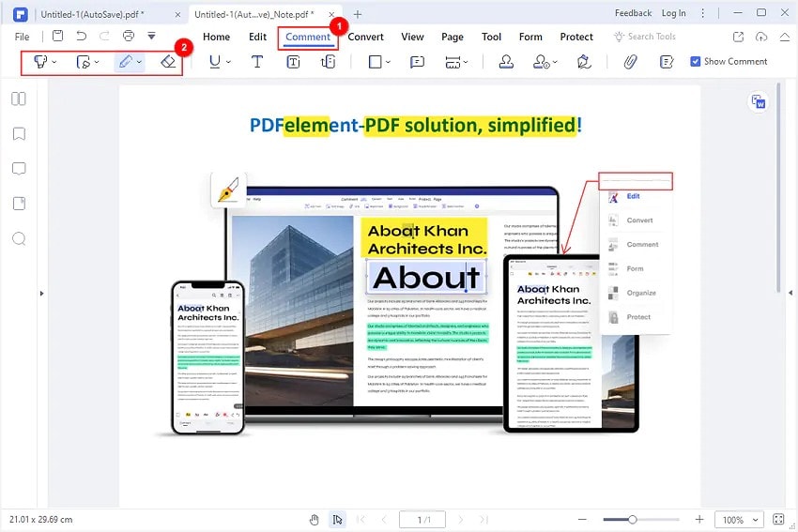Click the zoom slider handle
798x532 pixels.
pyautogui.click(x=632, y=519)
